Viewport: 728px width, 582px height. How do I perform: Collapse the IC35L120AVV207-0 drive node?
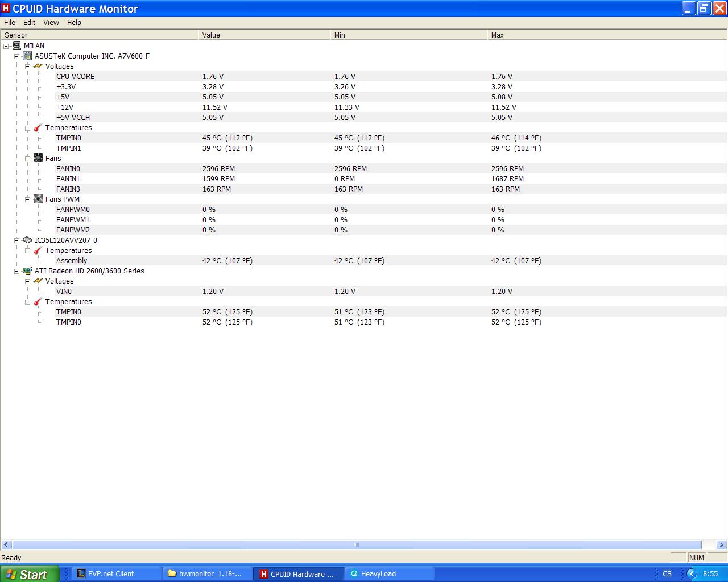pos(17,240)
